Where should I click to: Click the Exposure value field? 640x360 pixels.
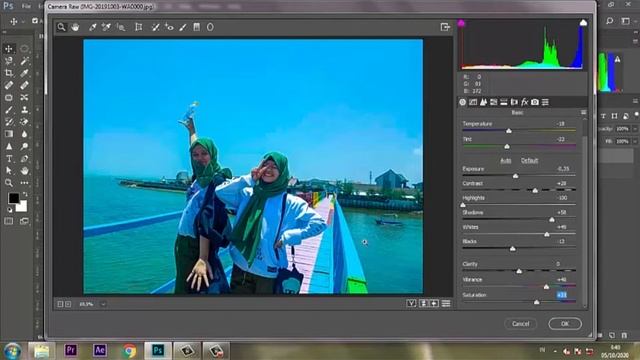pos(563,169)
